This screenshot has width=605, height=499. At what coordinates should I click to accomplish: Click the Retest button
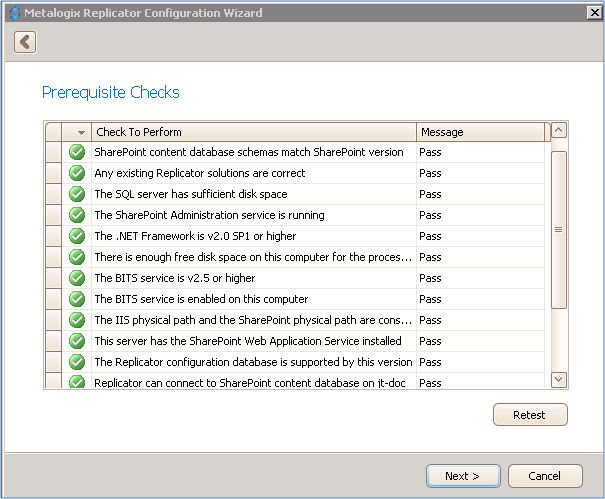tap(530, 415)
